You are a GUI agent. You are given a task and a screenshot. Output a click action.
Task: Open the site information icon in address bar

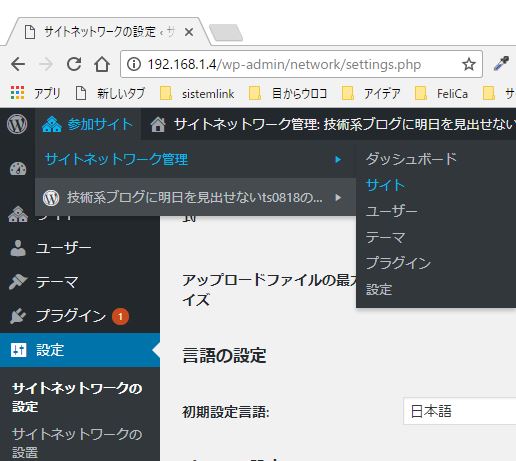134,64
